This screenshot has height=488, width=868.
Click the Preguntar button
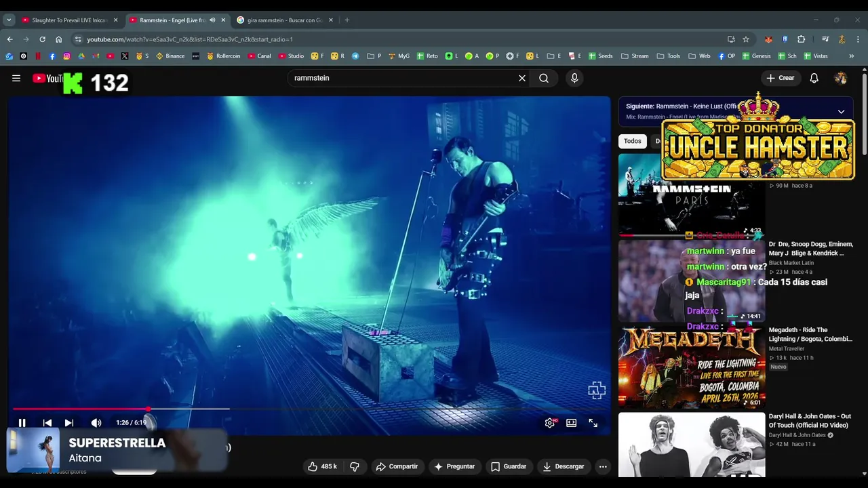click(454, 466)
